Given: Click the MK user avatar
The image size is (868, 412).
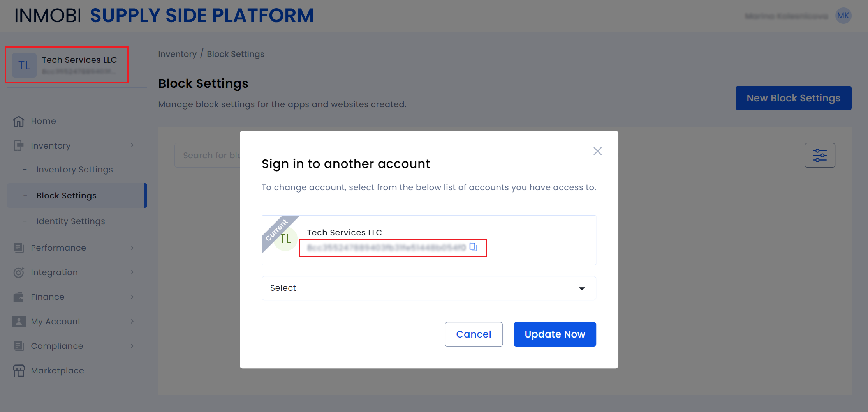Looking at the screenshot, I should pyautogui.click(x=843, y=16).
